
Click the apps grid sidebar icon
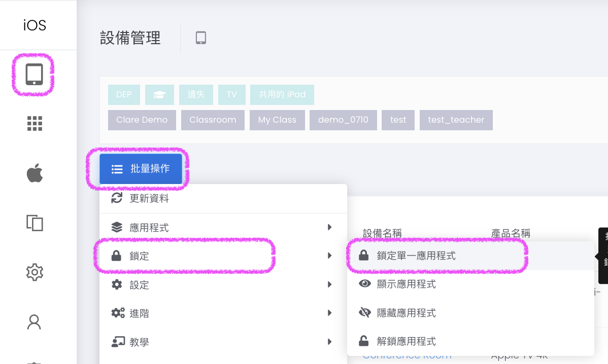coord(34,123)
